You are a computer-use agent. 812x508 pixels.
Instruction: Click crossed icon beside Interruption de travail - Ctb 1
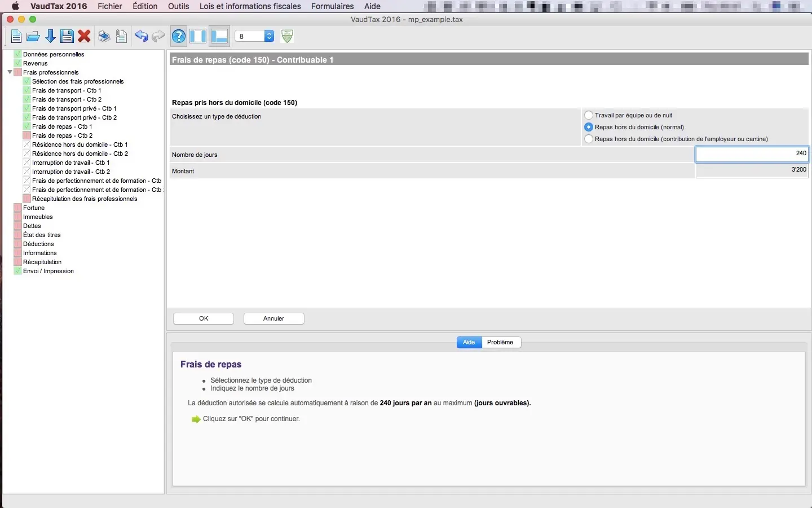pos(27,163)
